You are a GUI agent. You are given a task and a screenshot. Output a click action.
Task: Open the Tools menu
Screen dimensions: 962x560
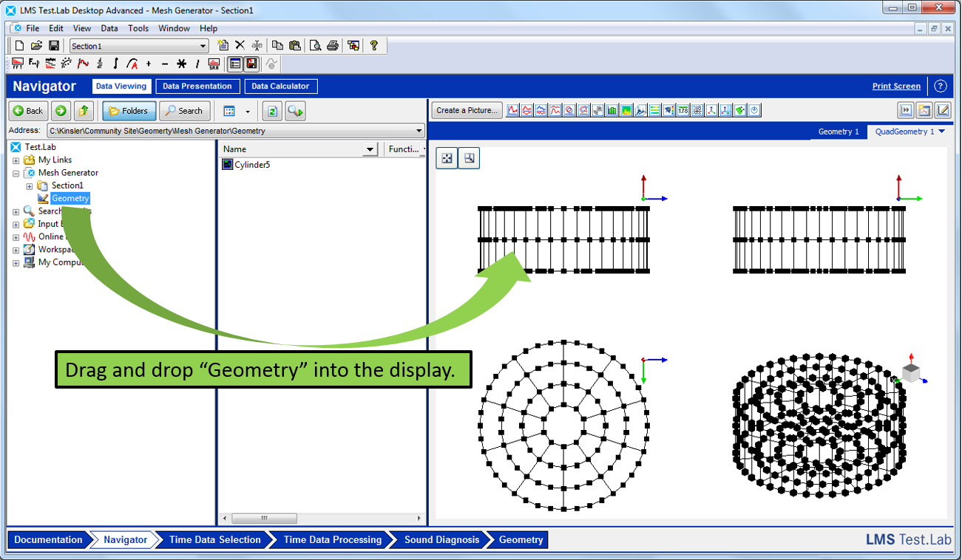138,28
